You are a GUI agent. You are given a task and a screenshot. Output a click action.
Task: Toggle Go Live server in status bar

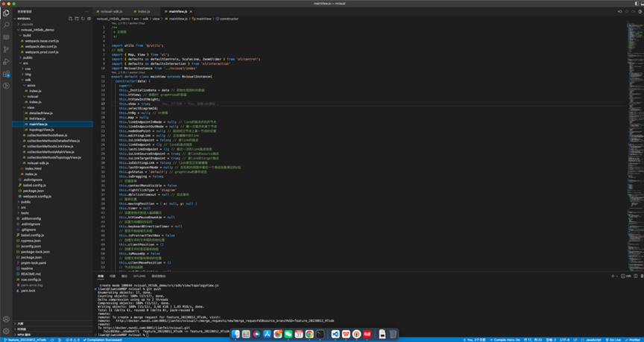click(x=613, y=340)
